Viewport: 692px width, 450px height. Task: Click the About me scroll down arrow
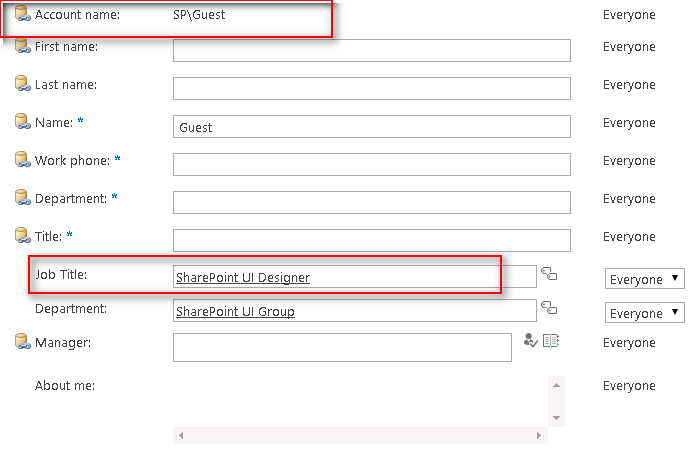point(557,416)
